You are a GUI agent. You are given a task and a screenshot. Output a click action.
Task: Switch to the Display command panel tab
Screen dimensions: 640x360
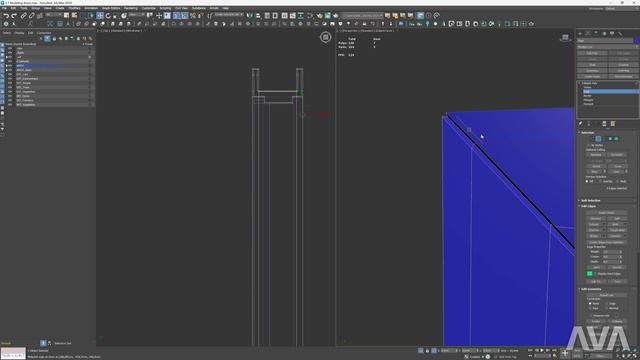(x=612, y=33)
